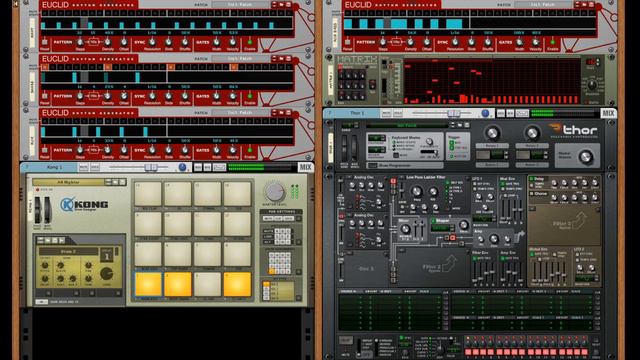Click MIX button on Kong header
The image size is (640, 360).
click(305, 167)
